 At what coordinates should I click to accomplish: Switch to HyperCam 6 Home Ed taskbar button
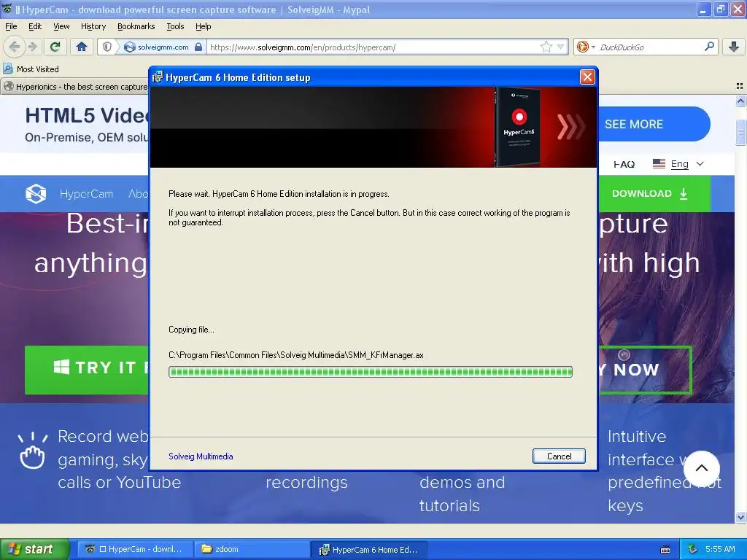(368, 549)
